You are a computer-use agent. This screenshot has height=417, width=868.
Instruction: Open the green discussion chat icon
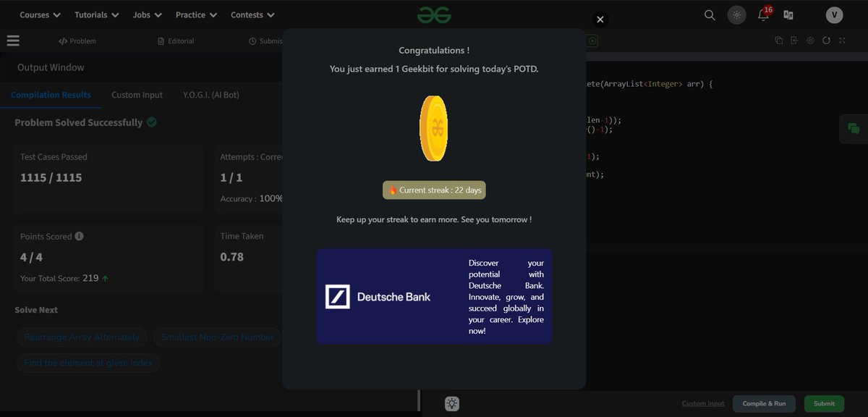[854, 128]
